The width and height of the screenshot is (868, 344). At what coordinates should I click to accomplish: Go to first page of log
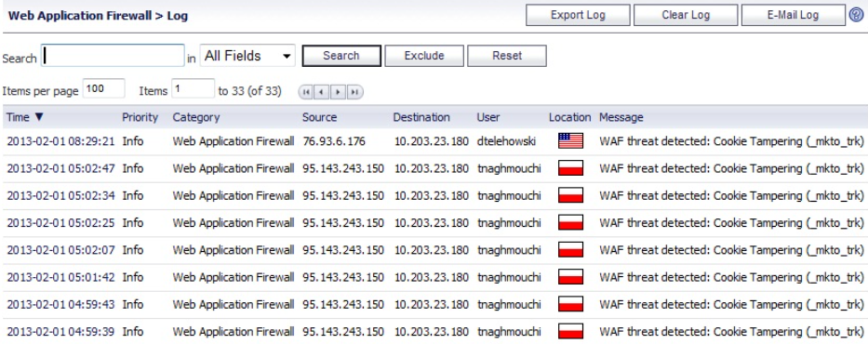[306, 92]
